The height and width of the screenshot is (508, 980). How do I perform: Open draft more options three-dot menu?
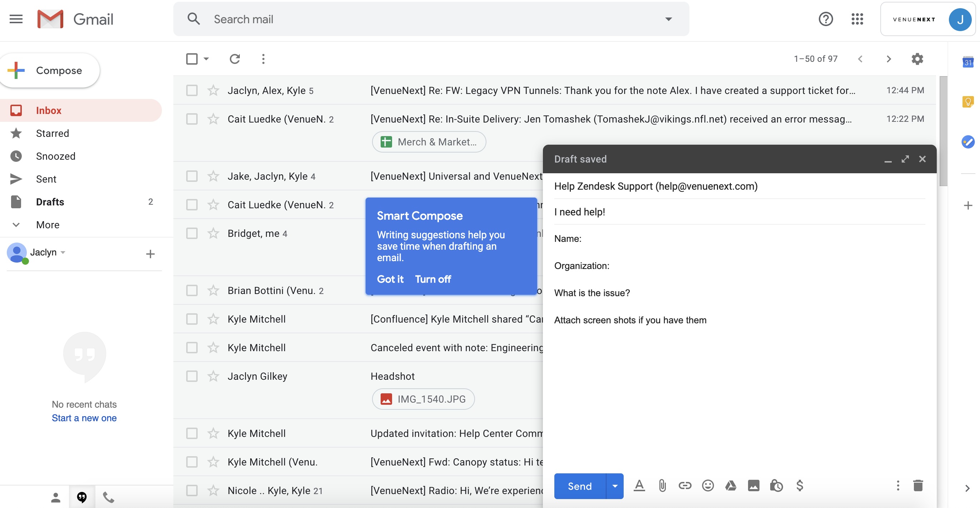coord(898,485)
